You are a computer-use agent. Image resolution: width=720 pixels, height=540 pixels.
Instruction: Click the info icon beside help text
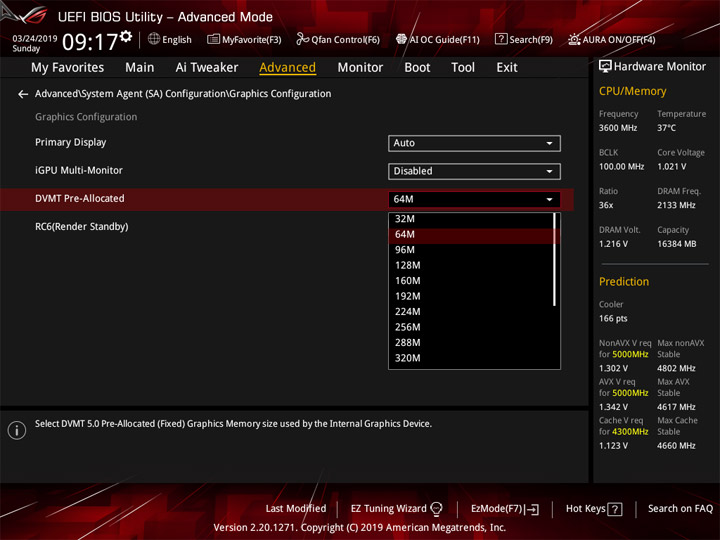click(x=17, y=430)
